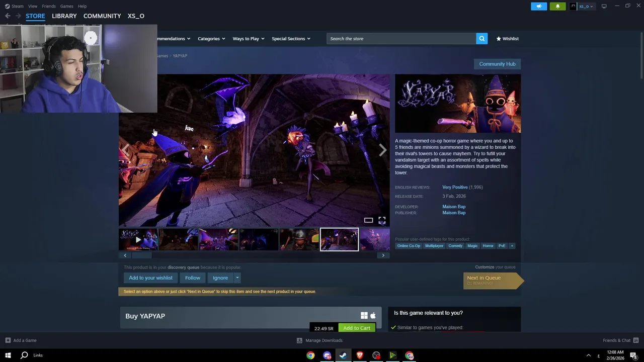Go back with the navigation arrow
The image size is (644, 362).
8,16
